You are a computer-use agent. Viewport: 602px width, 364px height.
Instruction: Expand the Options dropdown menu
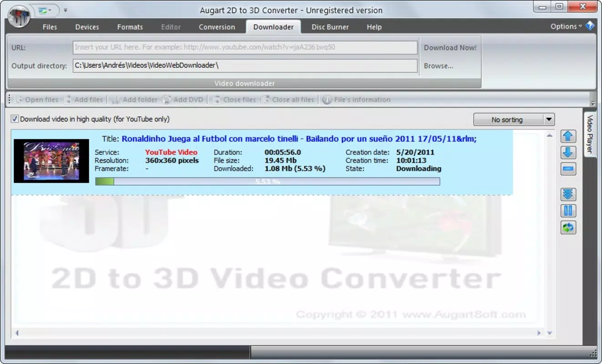(x=566, y=26)
